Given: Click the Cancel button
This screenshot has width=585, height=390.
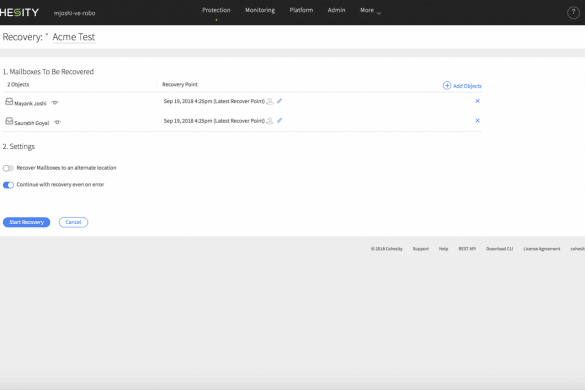Looking at the screenshot, I should pos(73,222).
